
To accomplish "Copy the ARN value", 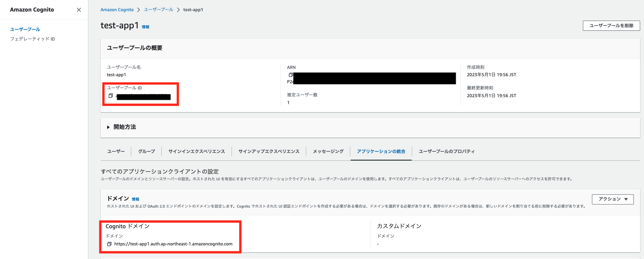I will coord(291,75).
